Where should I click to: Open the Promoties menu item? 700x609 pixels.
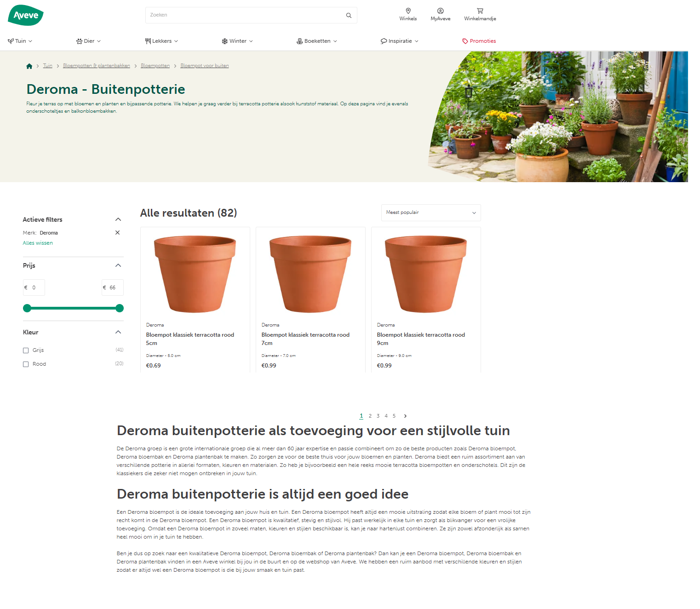pyautogui.click(x=482, y=40)
